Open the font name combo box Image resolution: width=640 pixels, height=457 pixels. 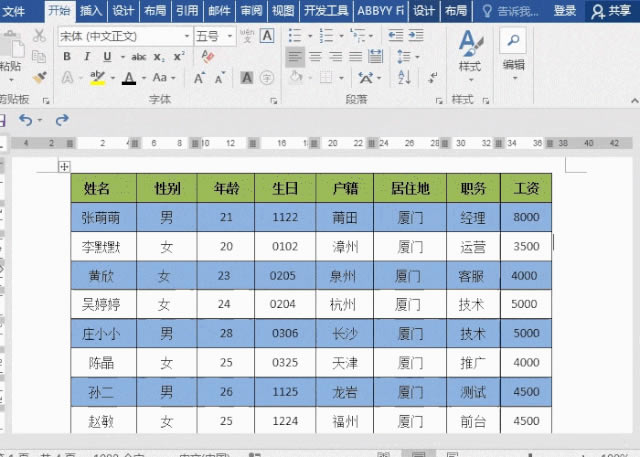tap(125, 36)
